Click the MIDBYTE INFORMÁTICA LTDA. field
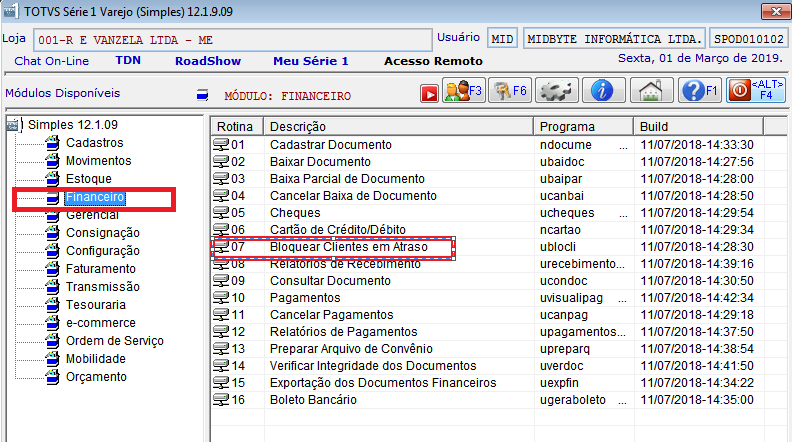Viewport: 792px width, 442px height. tap(614, 39)
